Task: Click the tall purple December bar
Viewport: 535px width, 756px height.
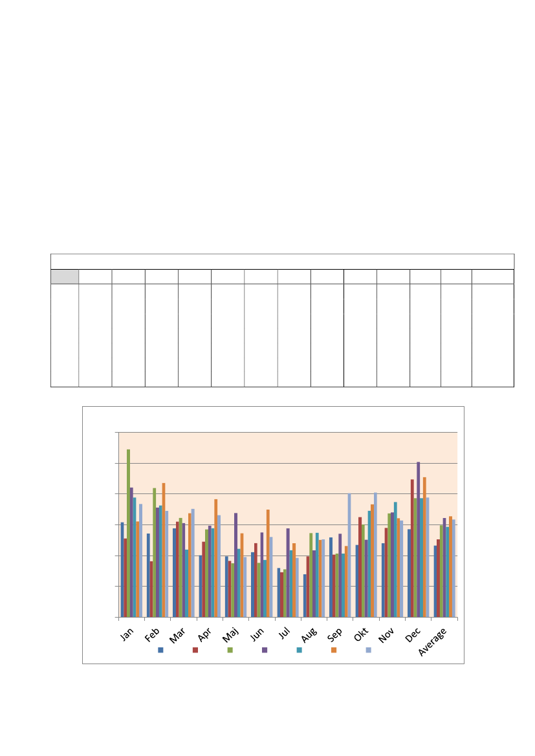Action: 419,539
